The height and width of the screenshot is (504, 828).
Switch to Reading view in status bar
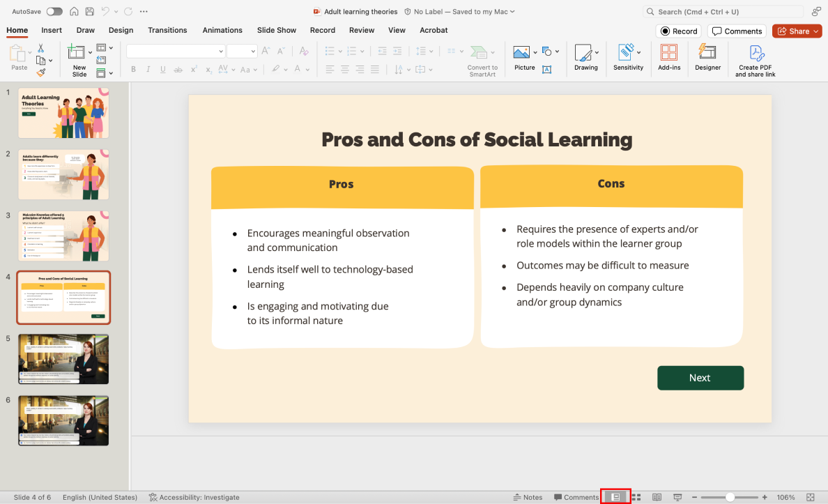pyautogui.click(x=657, y=497)
